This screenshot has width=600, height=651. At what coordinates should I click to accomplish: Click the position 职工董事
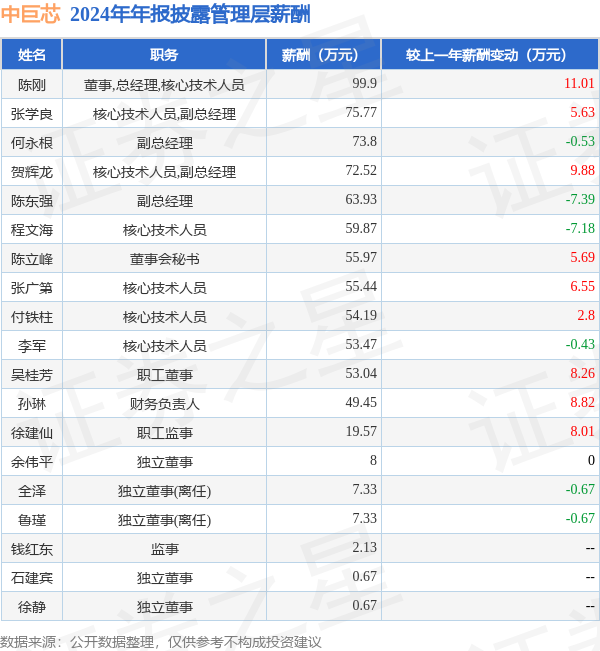[164, 375]
